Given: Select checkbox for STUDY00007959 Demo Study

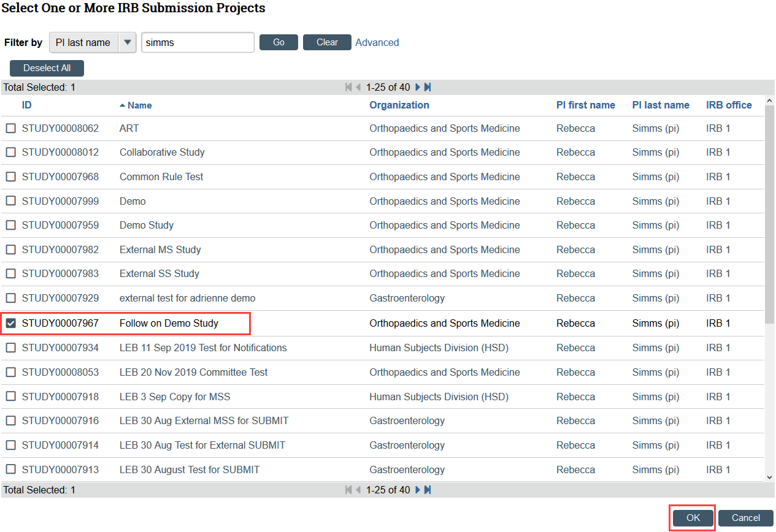Looking at the screenshot, I should pyautogui.click(x=11, y=225).
